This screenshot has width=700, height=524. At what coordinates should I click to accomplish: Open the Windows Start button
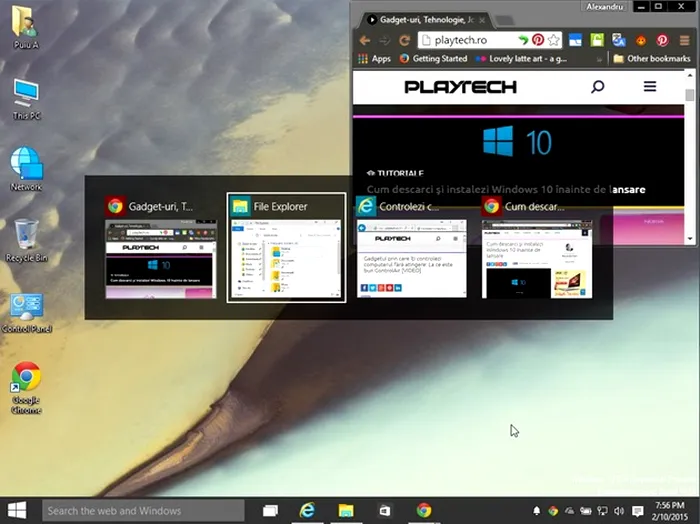(x=17, y=510)
